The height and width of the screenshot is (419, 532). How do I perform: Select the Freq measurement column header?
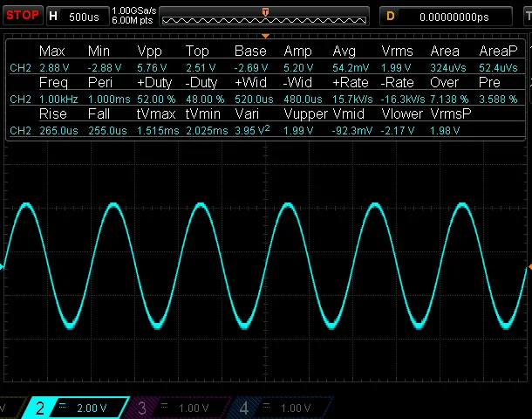click(52, 83)
